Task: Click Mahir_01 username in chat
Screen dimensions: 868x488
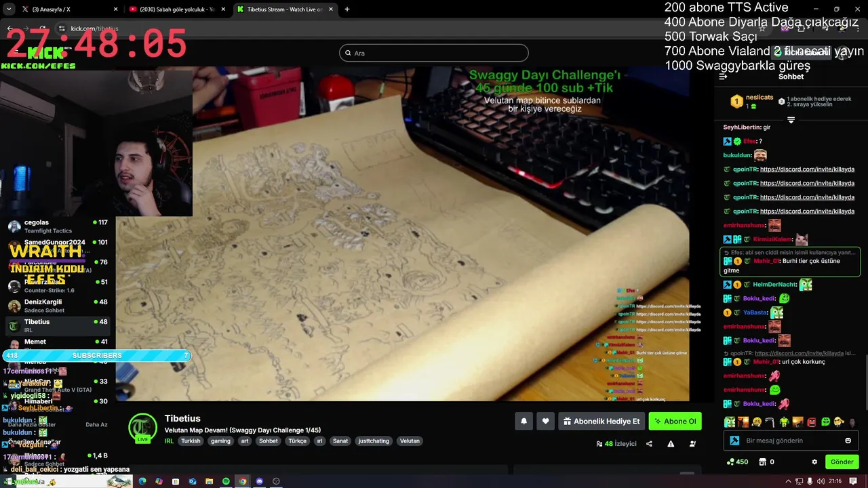Action: (x=766, y=261)
